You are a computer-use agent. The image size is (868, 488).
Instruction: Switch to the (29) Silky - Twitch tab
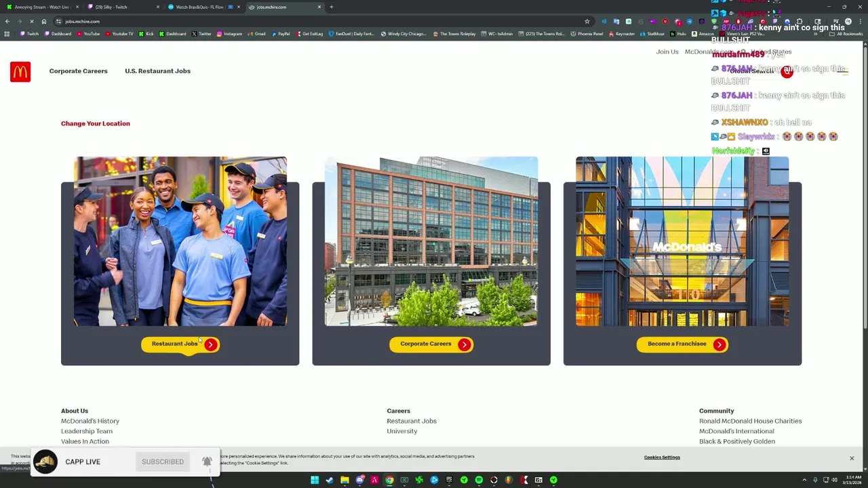tap(122, 7)
